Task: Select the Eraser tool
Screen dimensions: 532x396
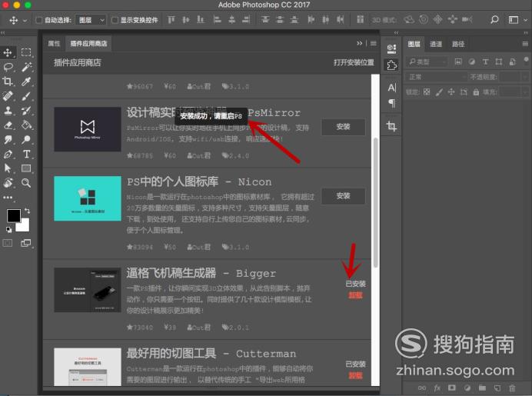Action: click(x=8, y=125)
